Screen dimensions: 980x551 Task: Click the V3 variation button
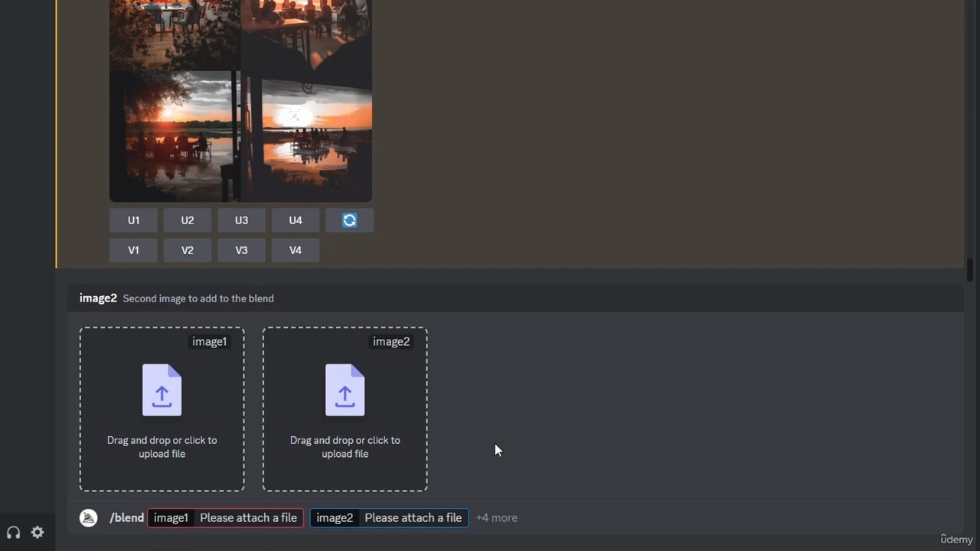click(241, 250)
